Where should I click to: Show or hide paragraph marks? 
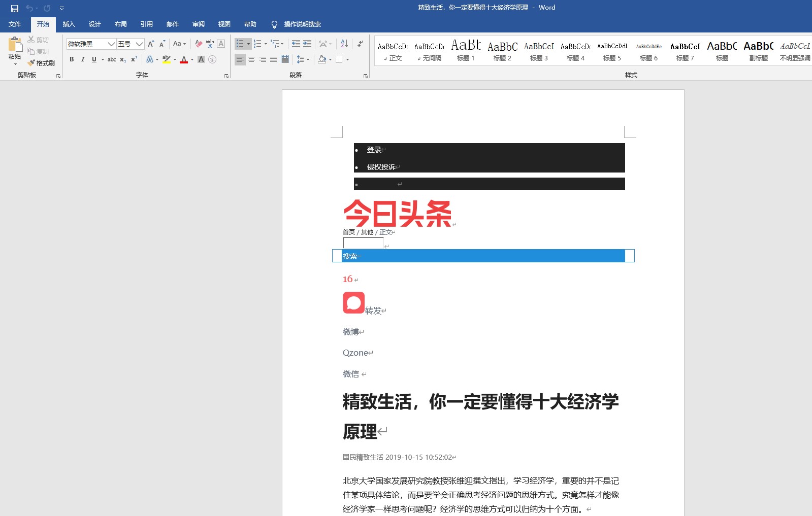click(x=360, y=44)
